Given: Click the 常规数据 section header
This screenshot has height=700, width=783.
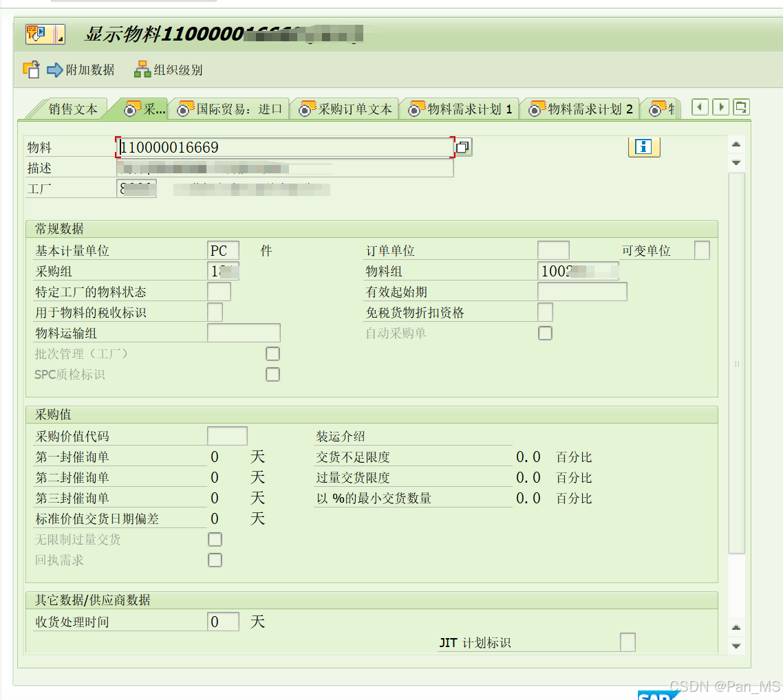Looking at the screenshot, I should [372, 228].
